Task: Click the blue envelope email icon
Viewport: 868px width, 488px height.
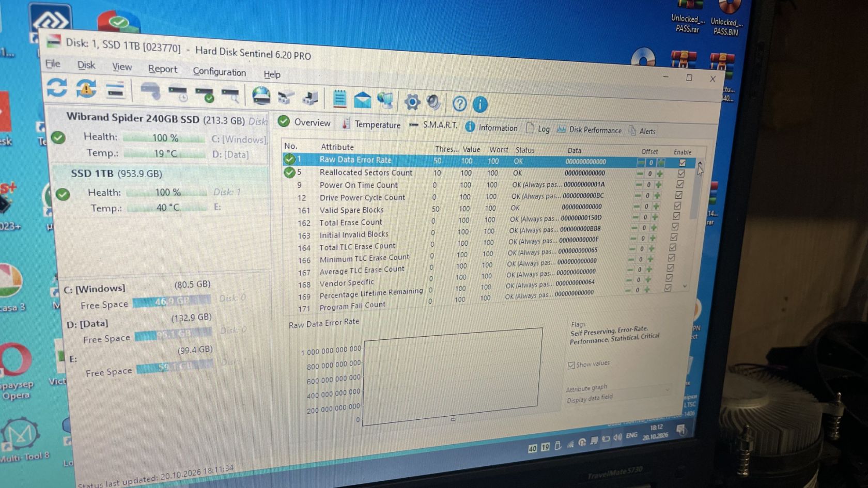Action: pos(362,100)
